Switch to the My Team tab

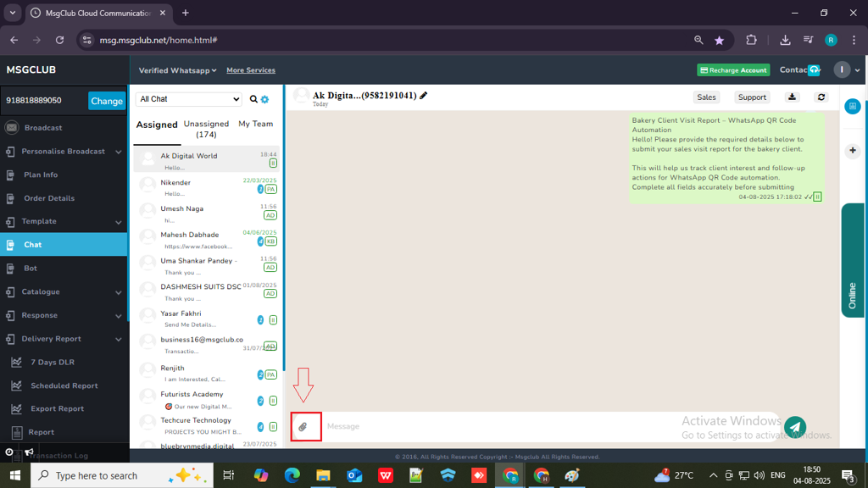tap(256, 124)
